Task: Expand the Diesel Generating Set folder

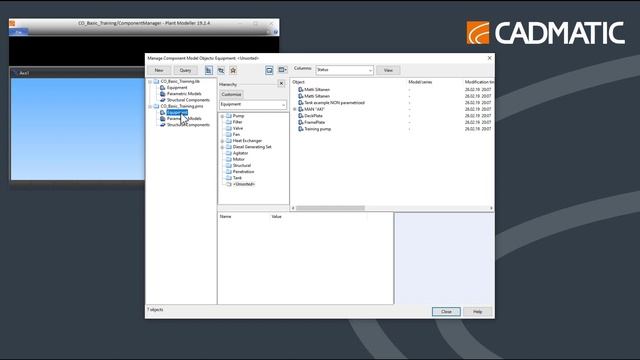Action: click(222, 147)
